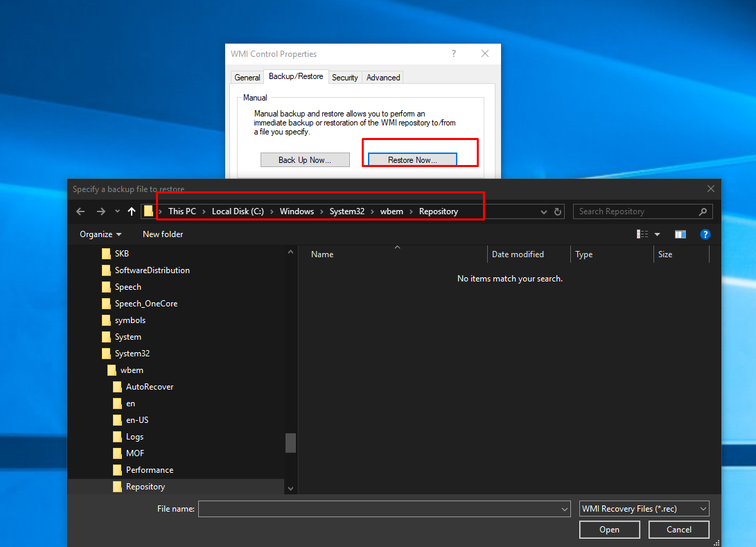756x547 pixels.
Task: Switch to General tab in WMI Properties
Action: [x=247, y=77]
